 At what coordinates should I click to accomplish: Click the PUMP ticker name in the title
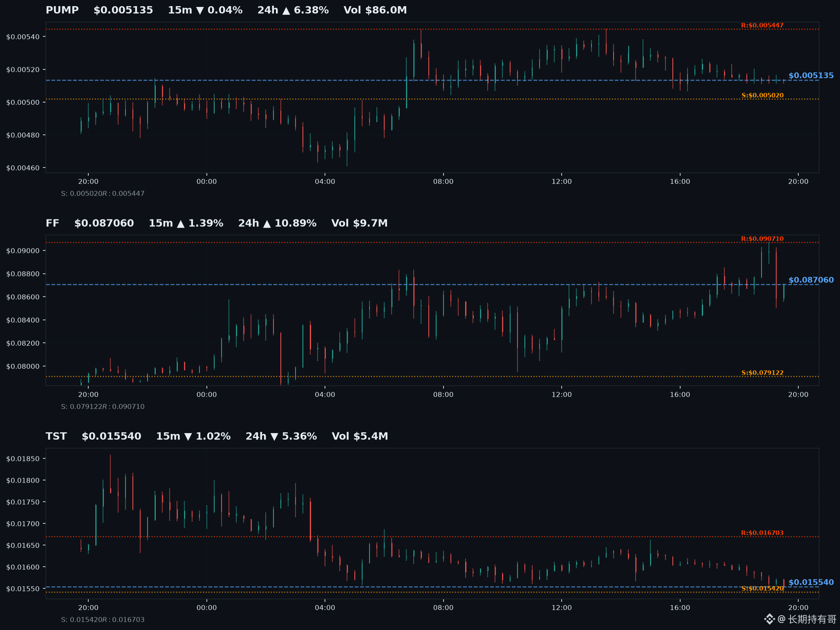click(62, 10)
